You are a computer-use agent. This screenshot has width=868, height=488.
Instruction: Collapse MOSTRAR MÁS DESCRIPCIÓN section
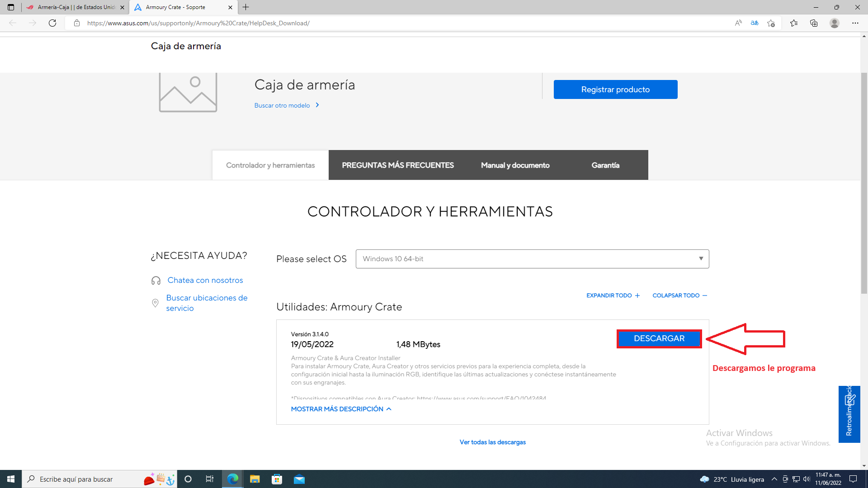click(x=341, y=409)
